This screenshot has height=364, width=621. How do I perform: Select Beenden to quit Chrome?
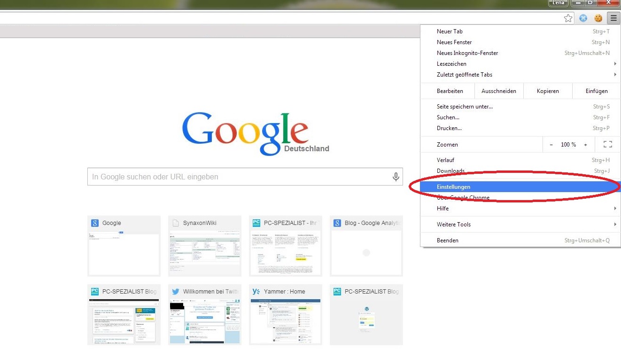click(520, 240)
